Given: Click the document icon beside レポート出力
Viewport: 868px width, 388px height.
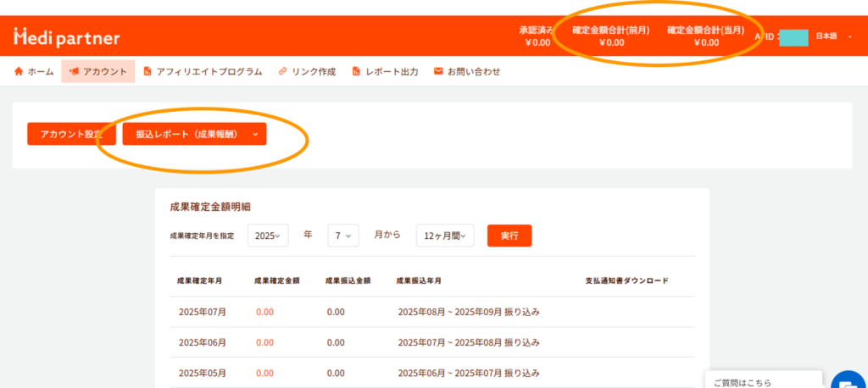Looking at the screenshot, I should click(x=356, y=71).
